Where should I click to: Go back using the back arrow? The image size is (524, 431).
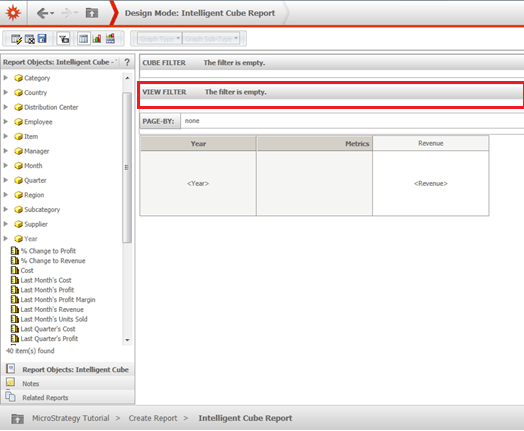42,13
